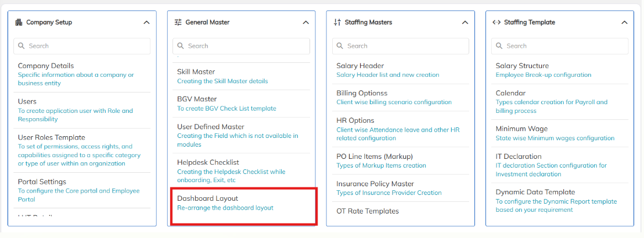Image resolution: width=644 pixels, height=238 pixels.
Task: Collapse the Staffing Masters panel chevron
Action: coord(465,23)
